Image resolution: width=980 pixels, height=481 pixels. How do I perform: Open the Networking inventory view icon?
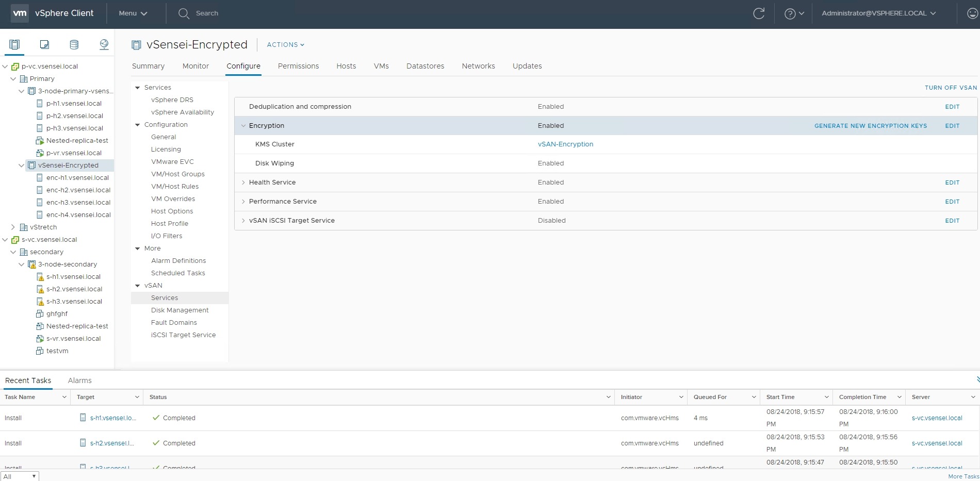point(104,45)
